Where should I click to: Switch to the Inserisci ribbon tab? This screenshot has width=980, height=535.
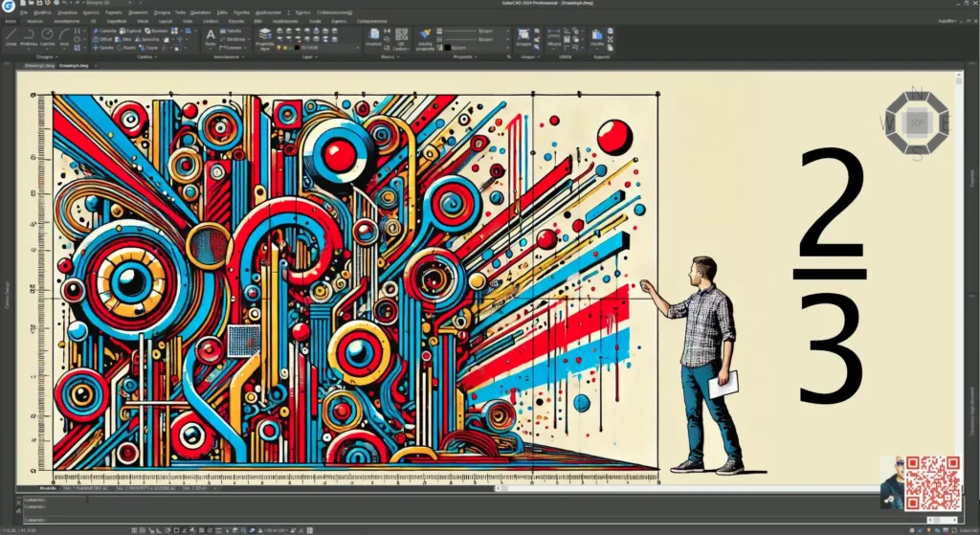click(x=35, y=21)
